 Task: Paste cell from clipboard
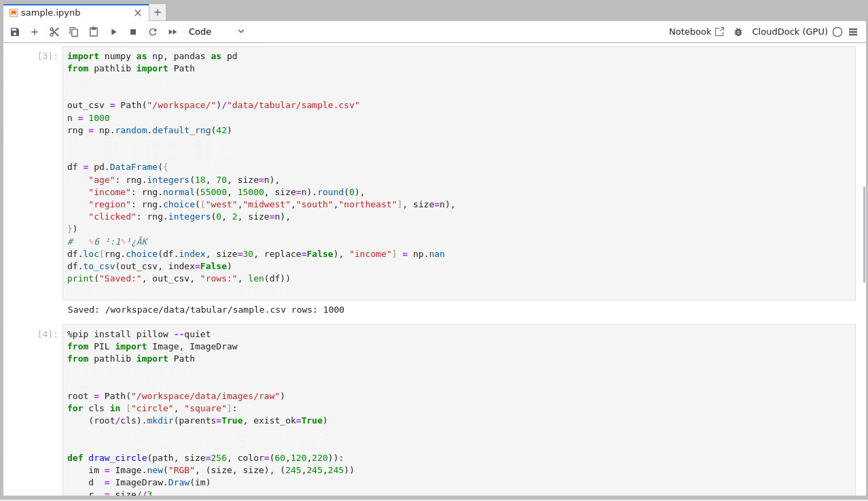(94, 32)
